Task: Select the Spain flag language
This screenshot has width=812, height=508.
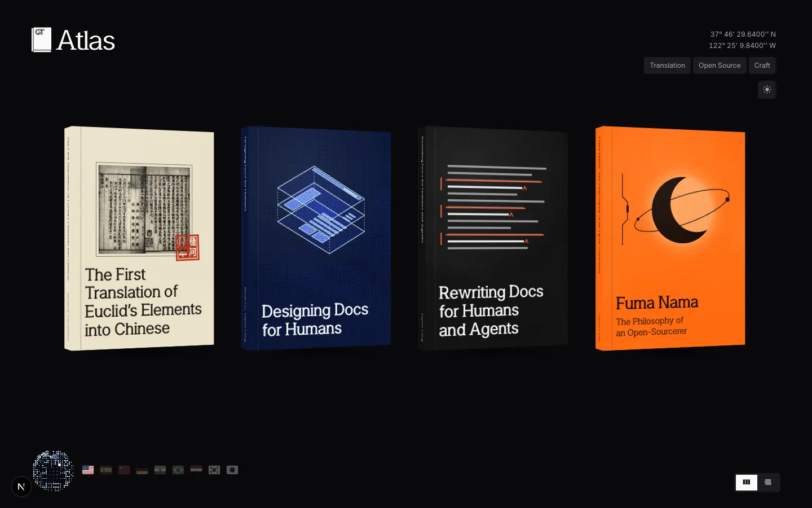Action: 106,470
